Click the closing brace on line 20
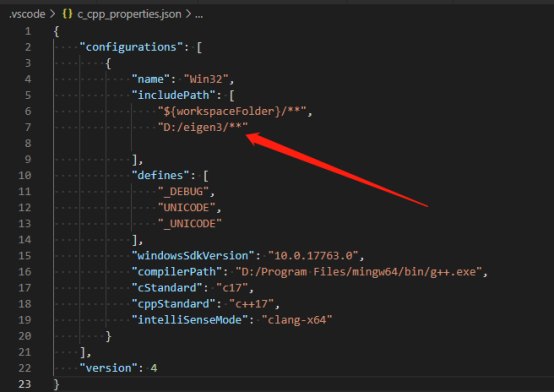The image size is (554, 392). (x=108, y=336)
